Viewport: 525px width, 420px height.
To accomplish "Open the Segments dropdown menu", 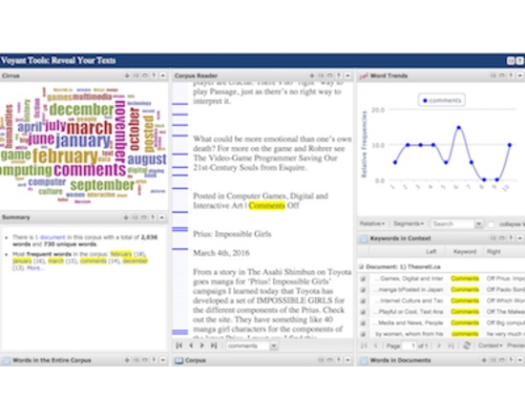I will [409, 223].
